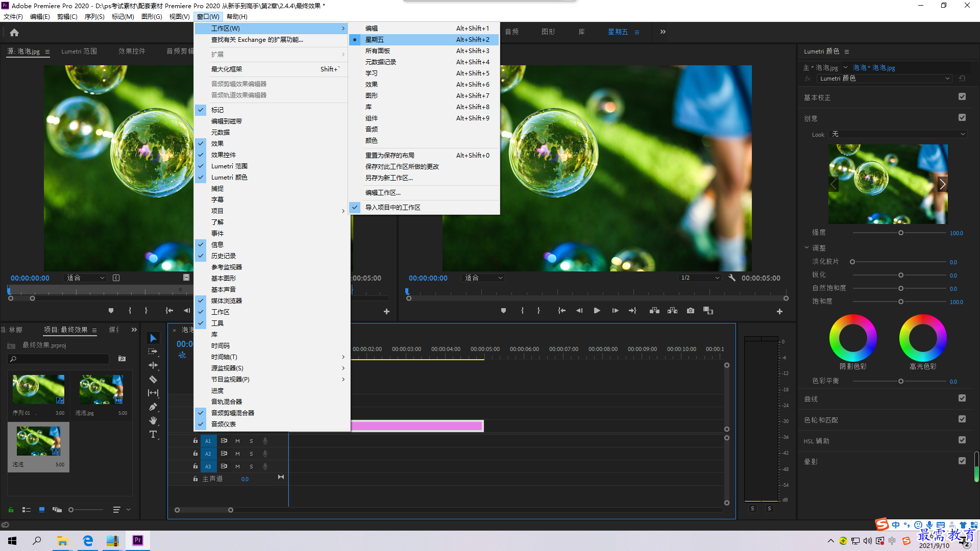Collapse the 调整 section

point(807,248)
